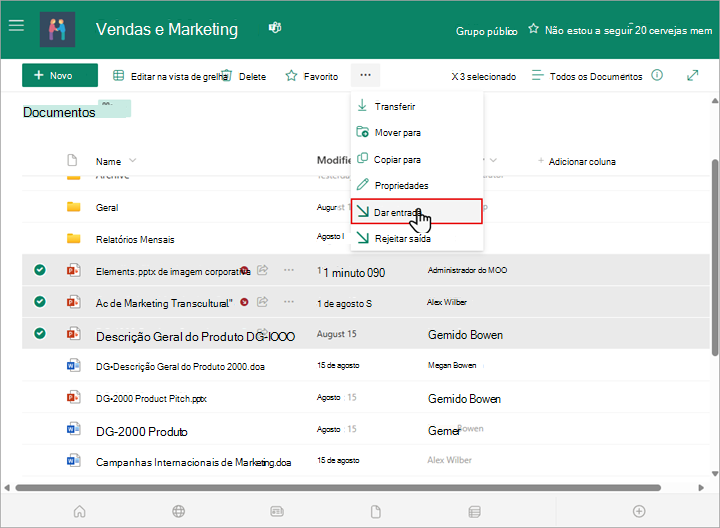720x528 pixels.
Task: Click the Grupo público label
Action: pyautogui.click(x=486, y=31)
